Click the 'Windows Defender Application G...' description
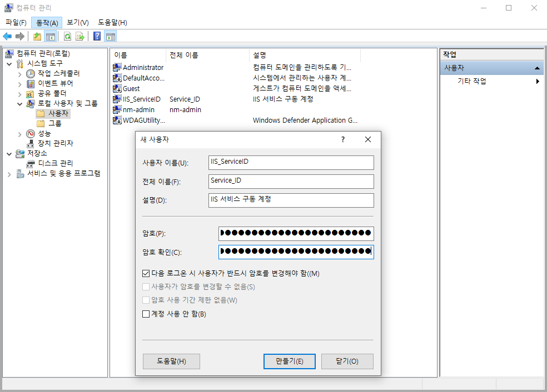Viewport: 547px width, 392px height. pyautogui.click(x=305, y=120)
